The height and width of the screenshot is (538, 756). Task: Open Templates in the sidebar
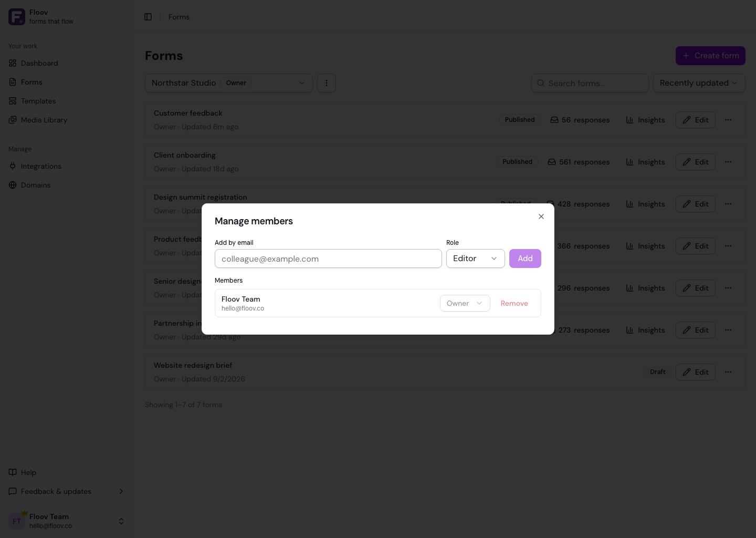(x=67, y=101)
